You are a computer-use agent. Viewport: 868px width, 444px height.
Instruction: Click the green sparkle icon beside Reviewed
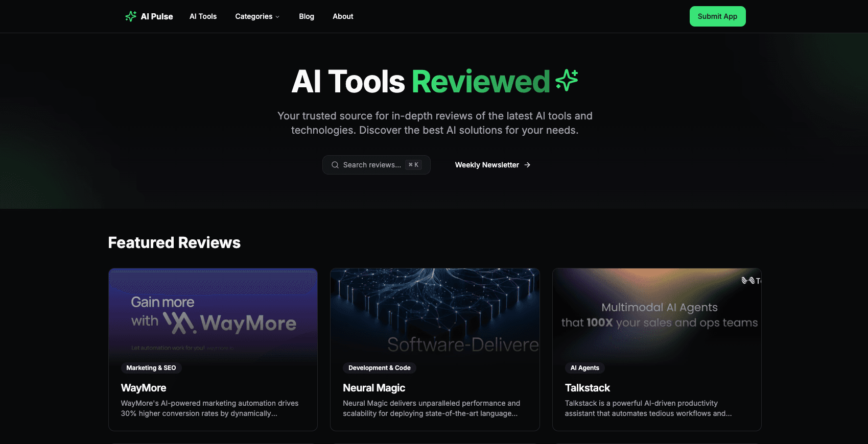point(567,80)
